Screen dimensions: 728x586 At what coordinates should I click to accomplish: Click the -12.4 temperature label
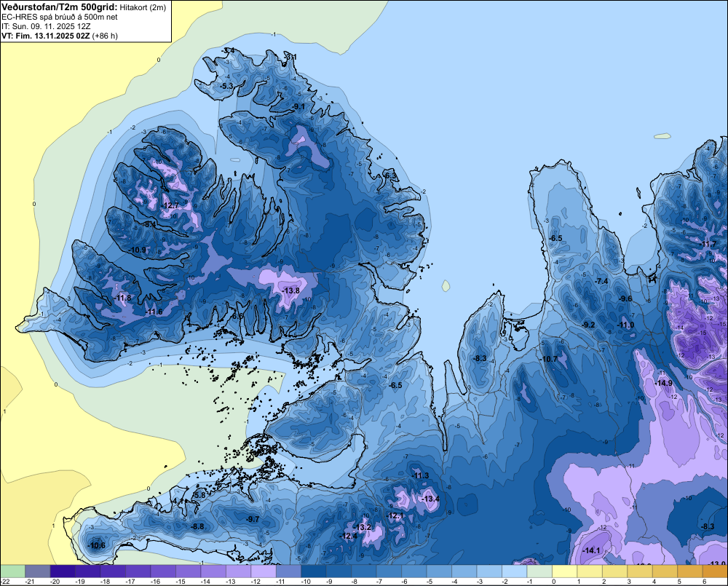pyautogui.click(x=349, y=536)
